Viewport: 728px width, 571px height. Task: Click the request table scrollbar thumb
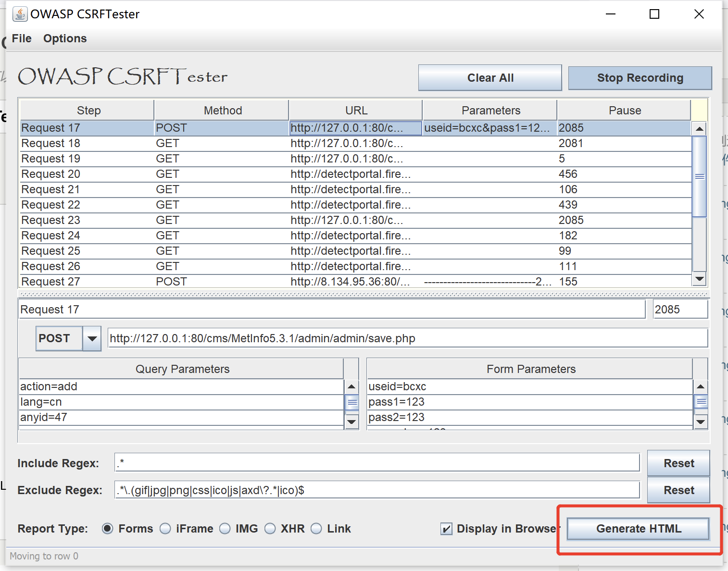click(700, 176)
